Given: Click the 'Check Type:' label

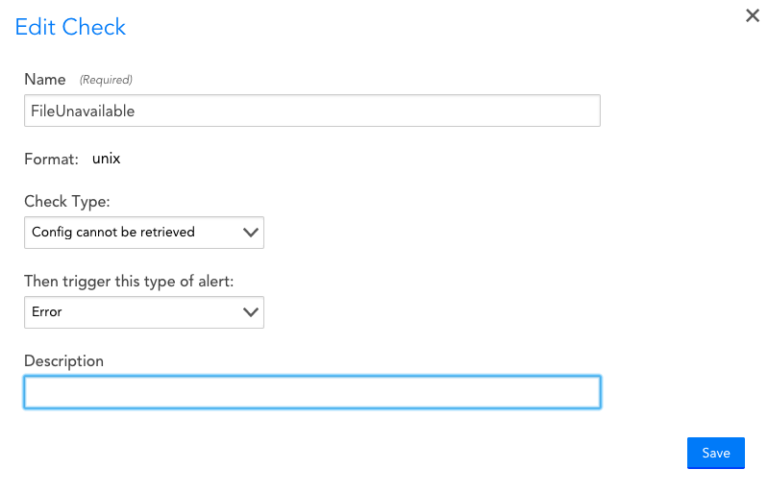Looking at the screenshot, I should [x=67, y=202].
